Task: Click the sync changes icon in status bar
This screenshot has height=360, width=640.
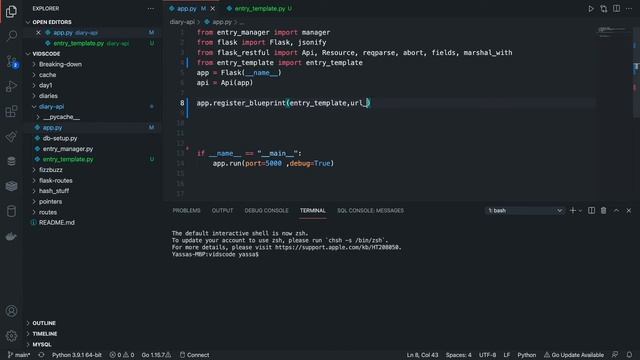Action: pos(41,355)
